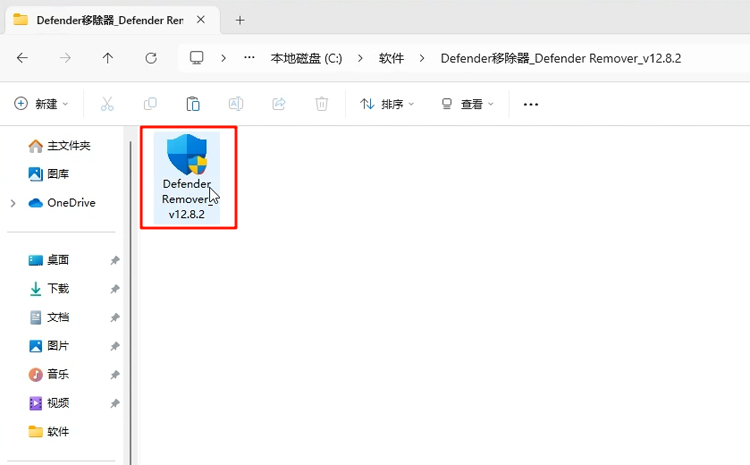
Task: Click the Defender移除器_Defender Remover_v12.8.2 breadcrumb segment
Action: (x=561, y=58)
